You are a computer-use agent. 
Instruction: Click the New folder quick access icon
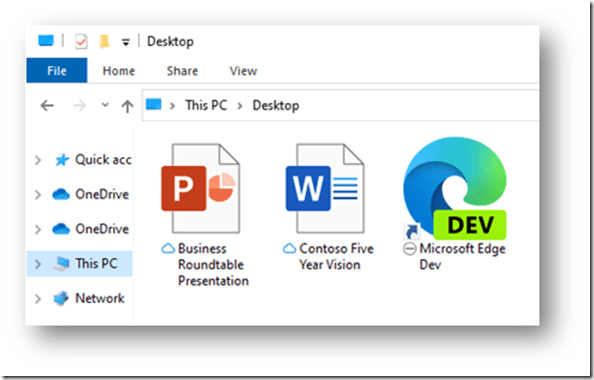tap(104, 41)
